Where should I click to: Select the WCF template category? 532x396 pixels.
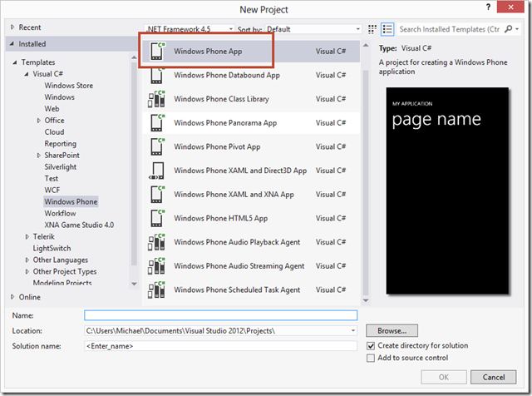click(52, 190)
